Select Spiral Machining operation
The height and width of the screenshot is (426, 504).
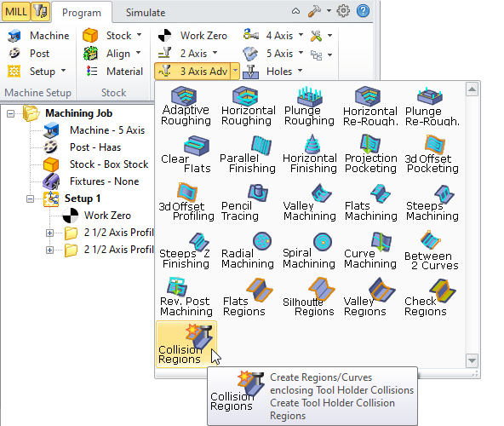(309, 250)
